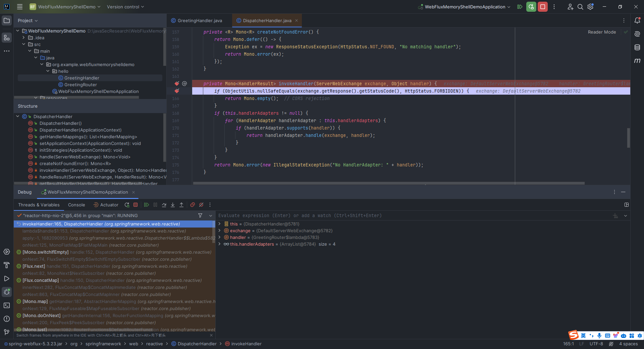644x349 pixels.
Task: Switch to GreetingHandler.java tab
Action: [x=197, y=20]
